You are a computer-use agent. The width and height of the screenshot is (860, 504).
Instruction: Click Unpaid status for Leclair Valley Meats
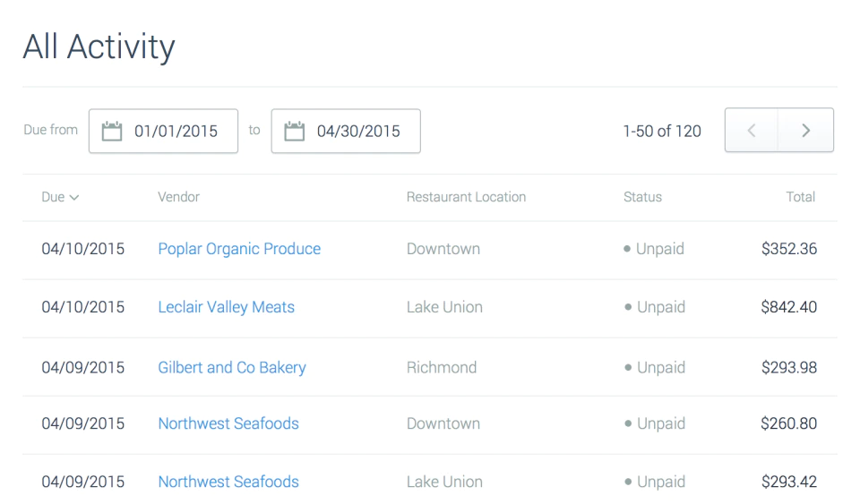click(x=655, y=307)
